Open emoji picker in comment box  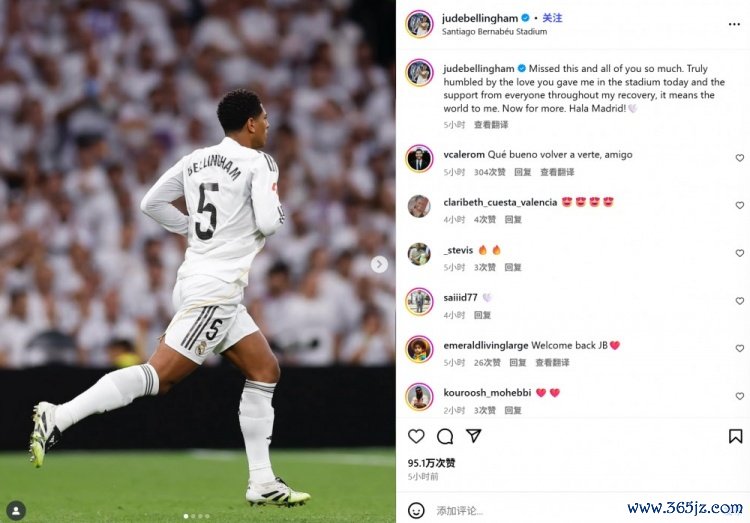click(416, 510)
